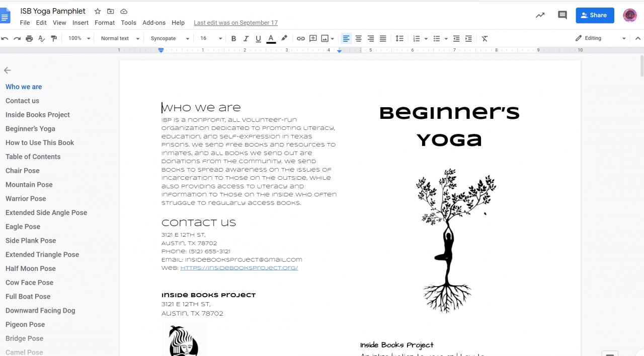This screenshot has width=644, height=356.
Task: Activate the paint format roller
Action: [54, 39]
